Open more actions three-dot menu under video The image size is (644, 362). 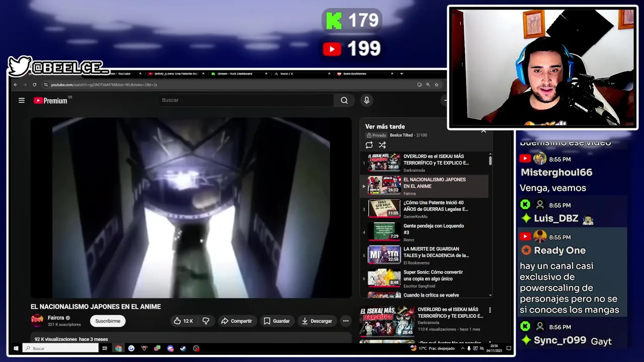[346, 321]
